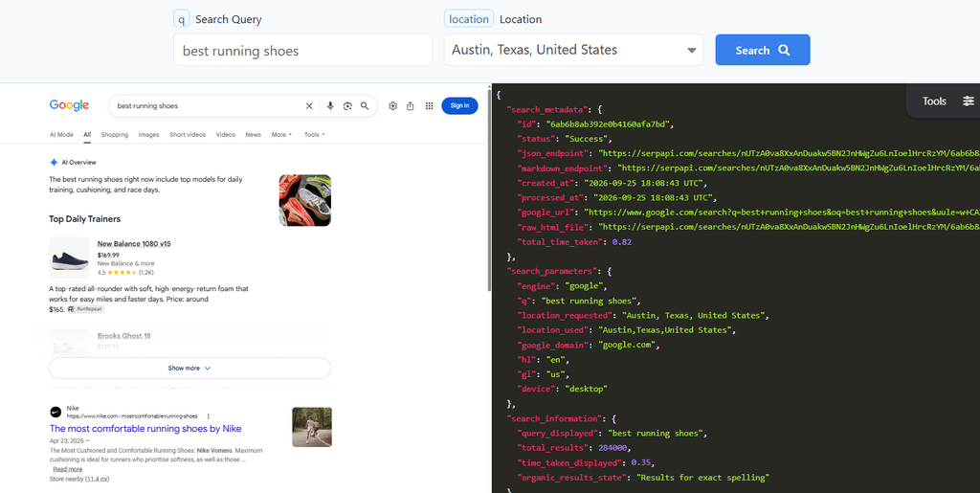Expand AI Overview with Show more
The image size is (980, 493).
[x=189, y=368]
